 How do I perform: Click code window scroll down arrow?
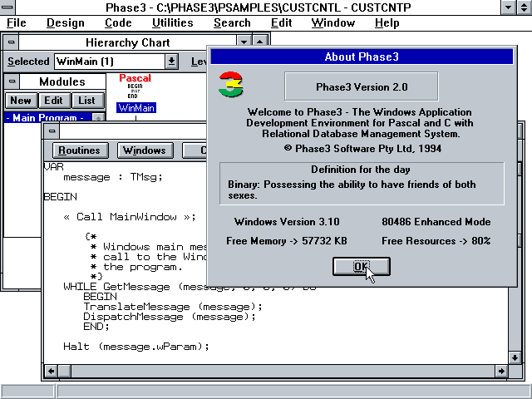[x=515, y=357]
